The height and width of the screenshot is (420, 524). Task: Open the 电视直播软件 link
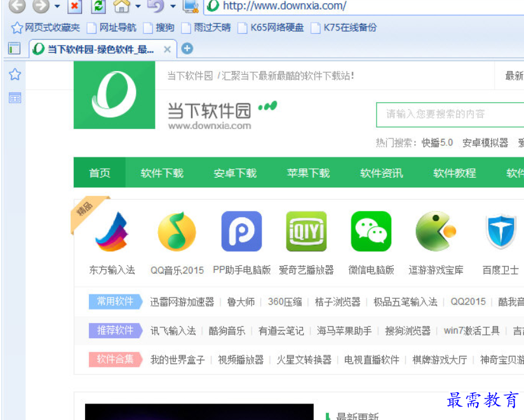click(372, 360)
